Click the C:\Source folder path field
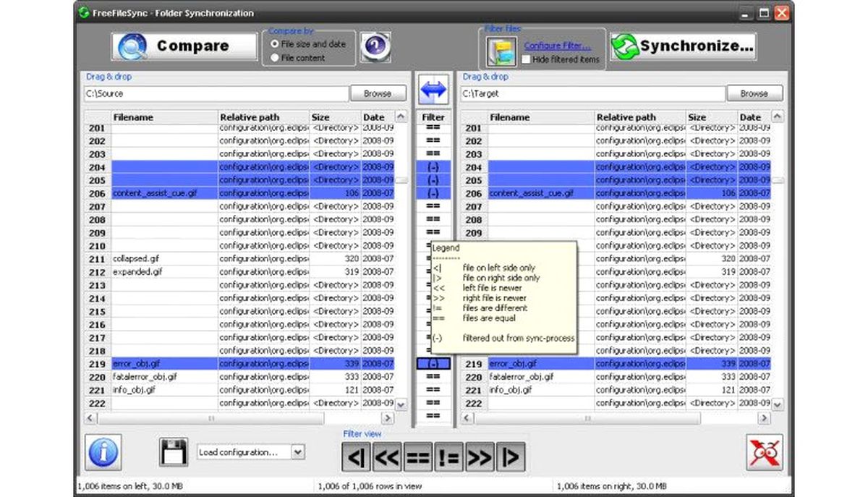The image size is (868, 497). tap(216, 93)
